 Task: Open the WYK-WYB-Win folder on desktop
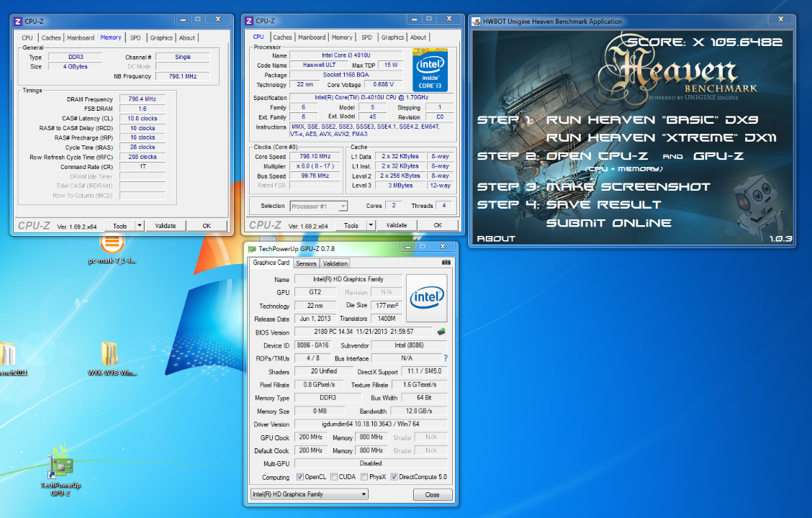(112, 359)
